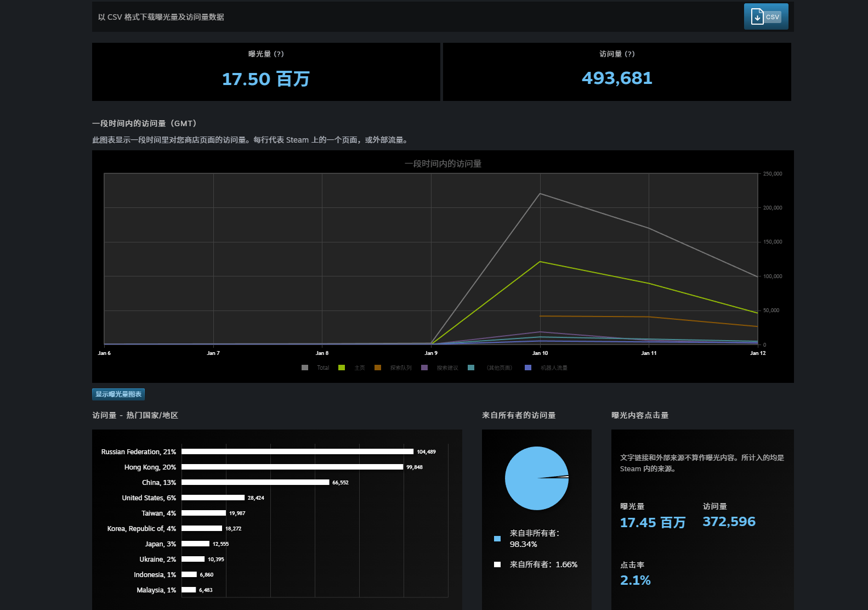Click the purple 搜索建议 legend square

coord(424,368)
